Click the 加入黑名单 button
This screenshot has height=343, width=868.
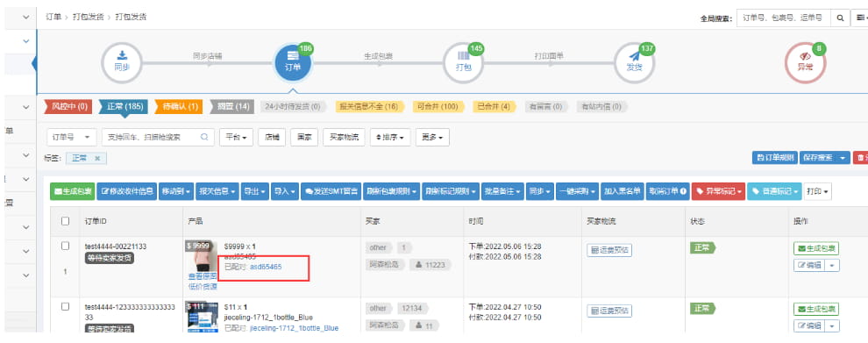[x=623, y=191]
